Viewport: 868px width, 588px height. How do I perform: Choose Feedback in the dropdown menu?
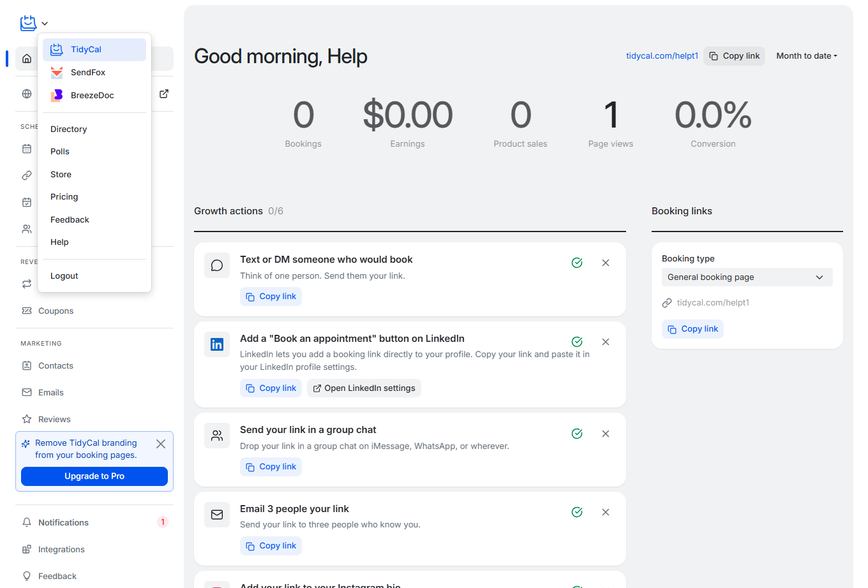[x=94, y=219]
